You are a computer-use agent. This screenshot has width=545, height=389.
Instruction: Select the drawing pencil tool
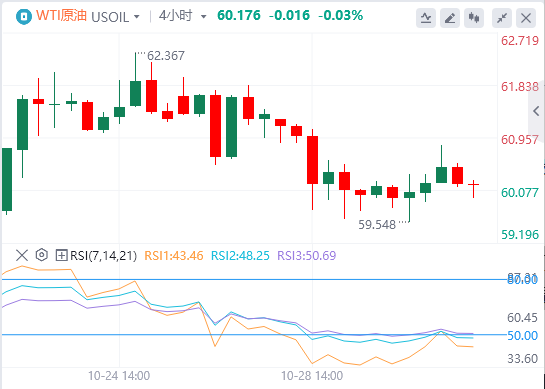click(x=450, y=18)
